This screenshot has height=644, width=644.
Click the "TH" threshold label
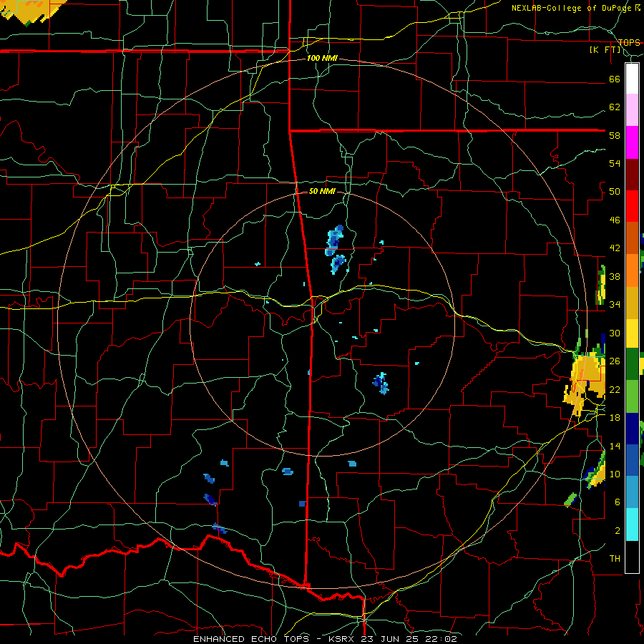point(615,559)
